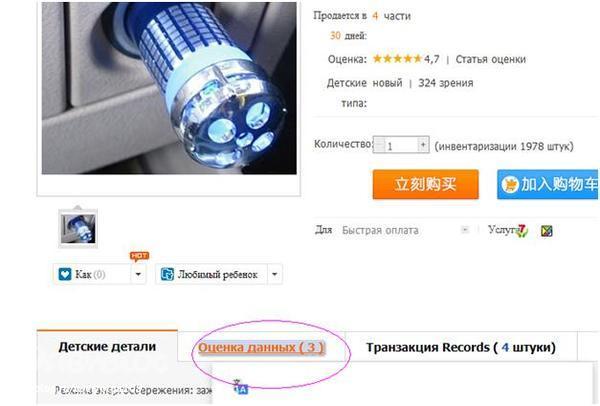The width and height of the screenshot is (600, 406).
Task: Click the Статья оценки link
Action: pos(491,59)
